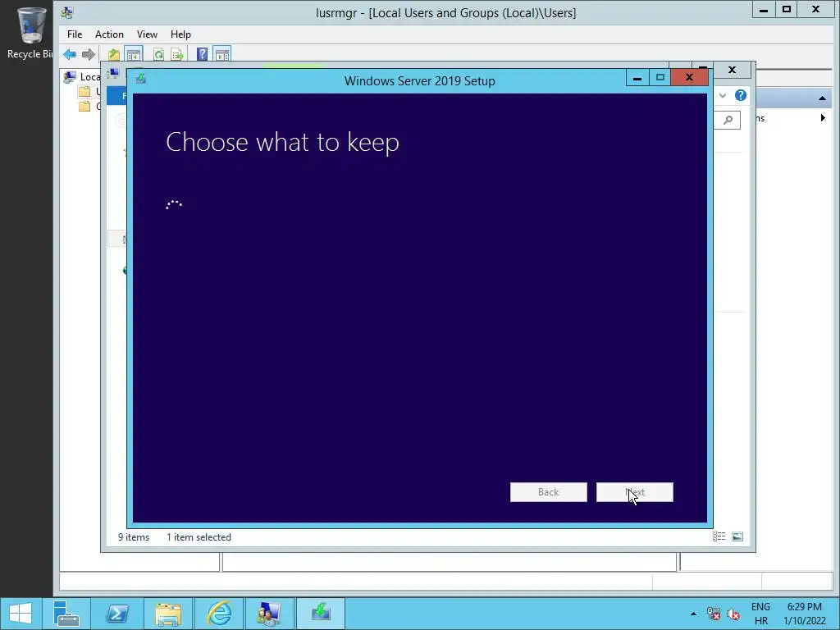Refresh the lusrmgr view
The height and width of the screenshot is (630, 840).
[158, 54]
